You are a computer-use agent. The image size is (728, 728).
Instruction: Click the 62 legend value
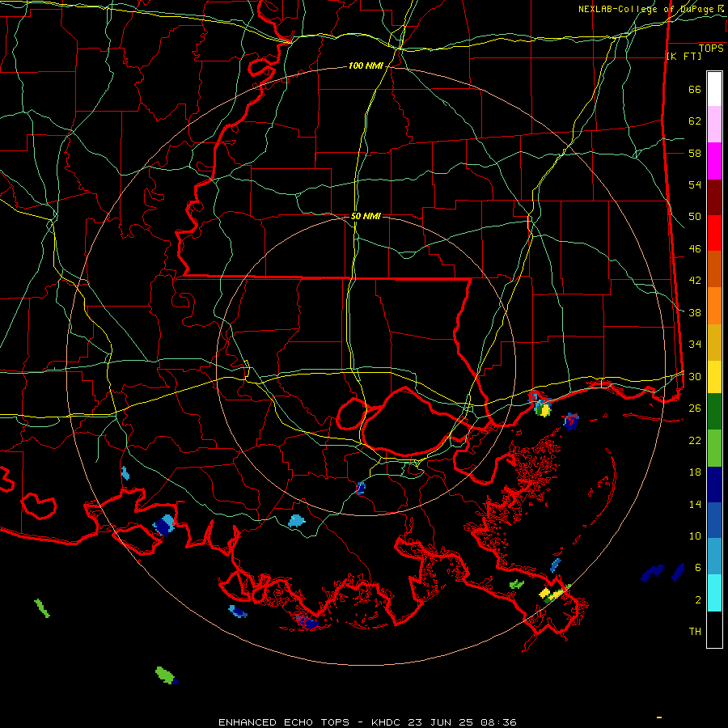(695, 121)
